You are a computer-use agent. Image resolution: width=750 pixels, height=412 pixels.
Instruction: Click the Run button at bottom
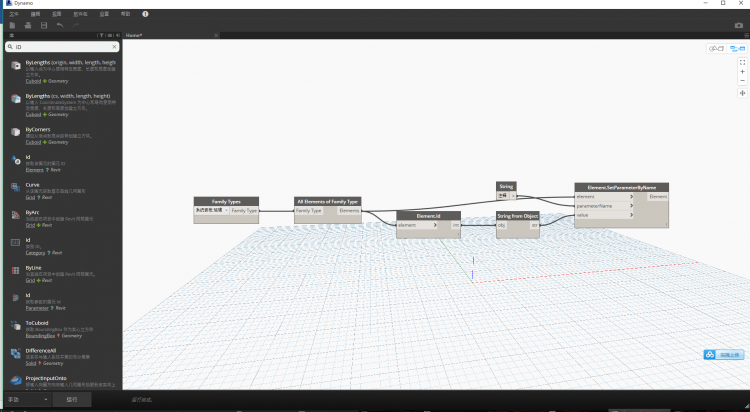[x=72, y=400]
